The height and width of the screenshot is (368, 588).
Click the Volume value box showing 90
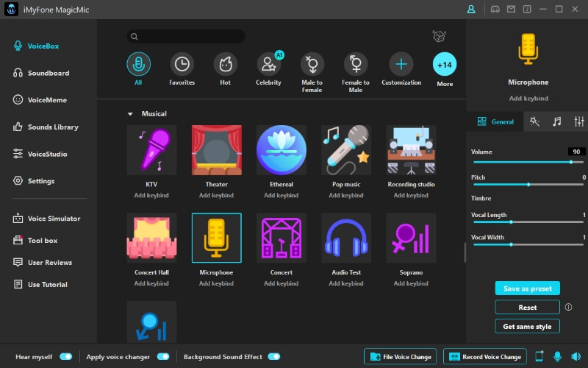tap(576, 152)
